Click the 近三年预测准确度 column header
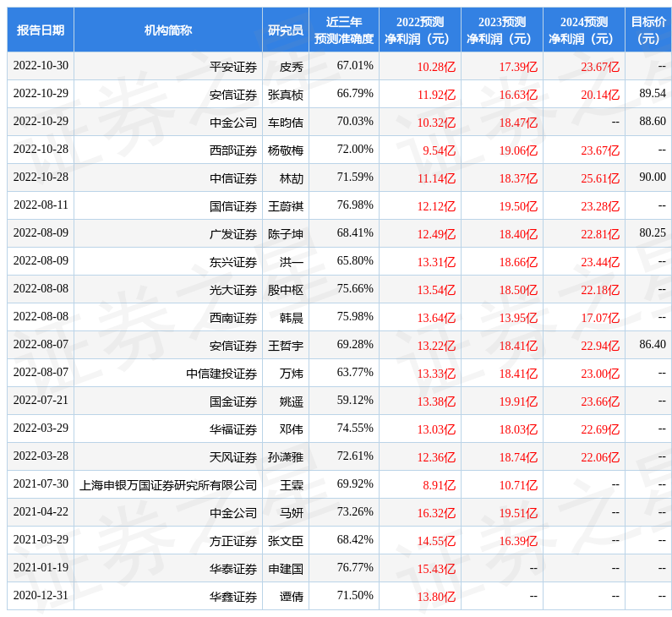 pyautogui.click(x=344, y=30)
